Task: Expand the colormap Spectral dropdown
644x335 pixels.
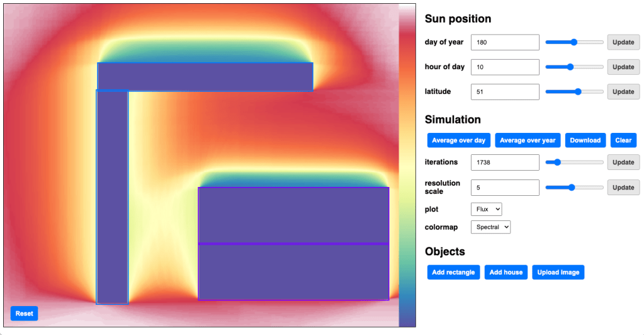Action: point(490,227)
